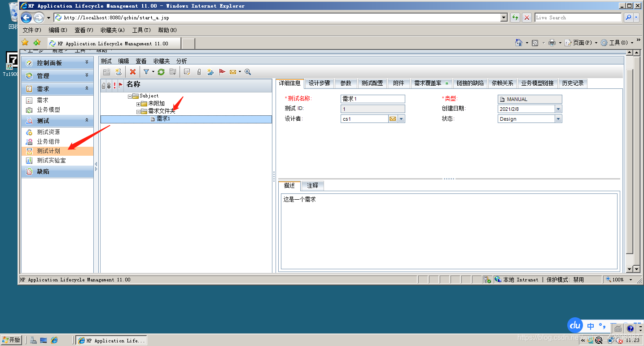The width and height of the screenshot is (644, 346).
Task: Click the IE zoom level 100% control
Action: coord(619,280)
